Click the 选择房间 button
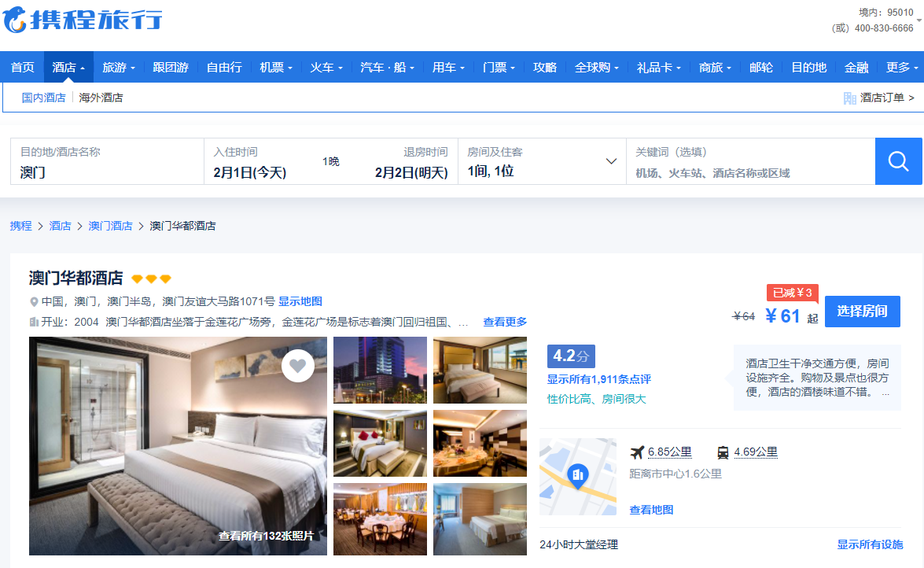Image resolution: width=924 pixels, height=568 pixels. click(x=862, y=312)
